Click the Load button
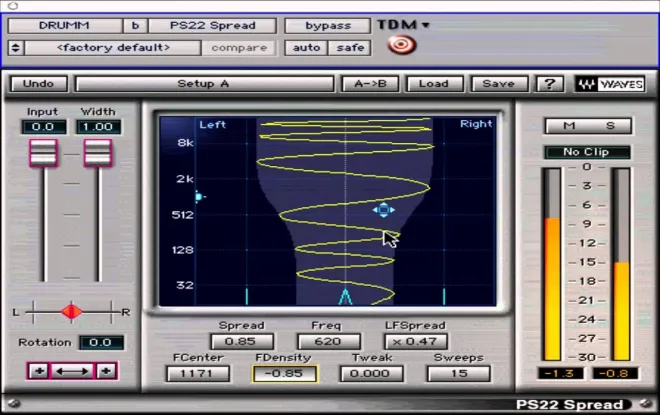This screenshot has width=660, height=415. point(434,84)
